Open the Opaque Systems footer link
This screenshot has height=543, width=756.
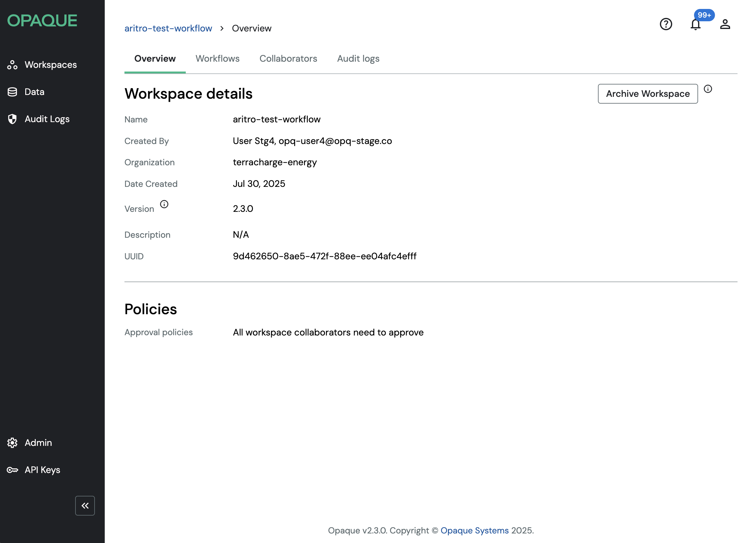[x=474, y=530]
